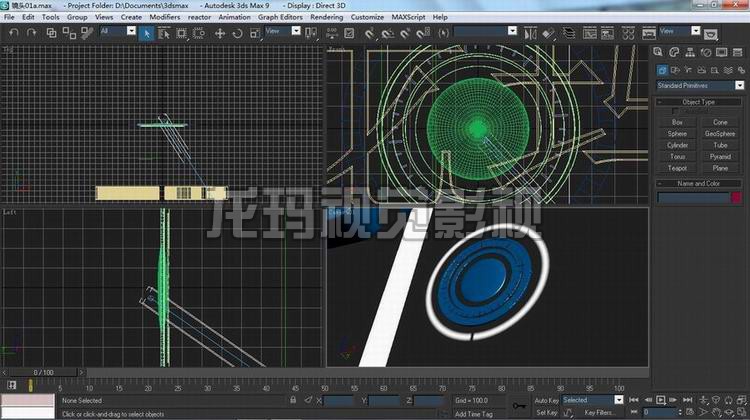Select the Select and Link tool

click(x=51, y=33)
